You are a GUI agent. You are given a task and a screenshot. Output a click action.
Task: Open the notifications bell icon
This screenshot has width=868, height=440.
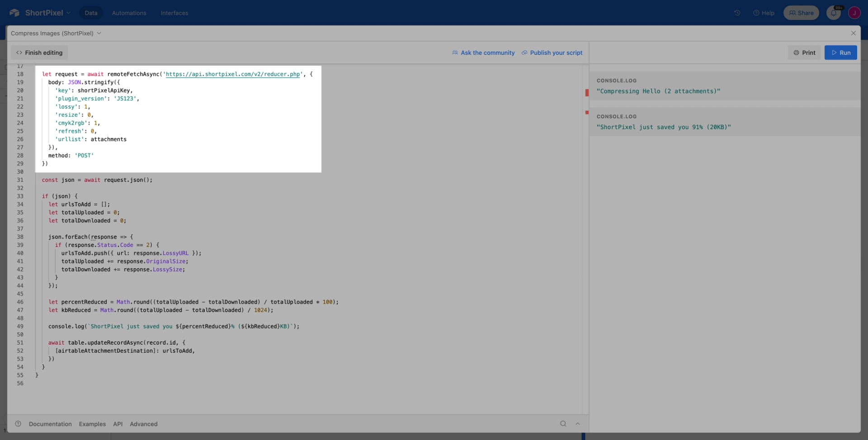(x=834, y=13)
